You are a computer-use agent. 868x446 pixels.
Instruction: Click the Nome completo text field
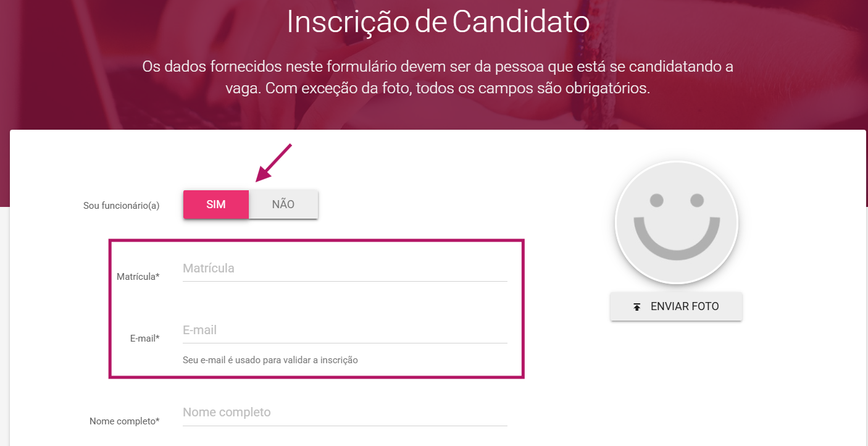(x=344, y=413)
